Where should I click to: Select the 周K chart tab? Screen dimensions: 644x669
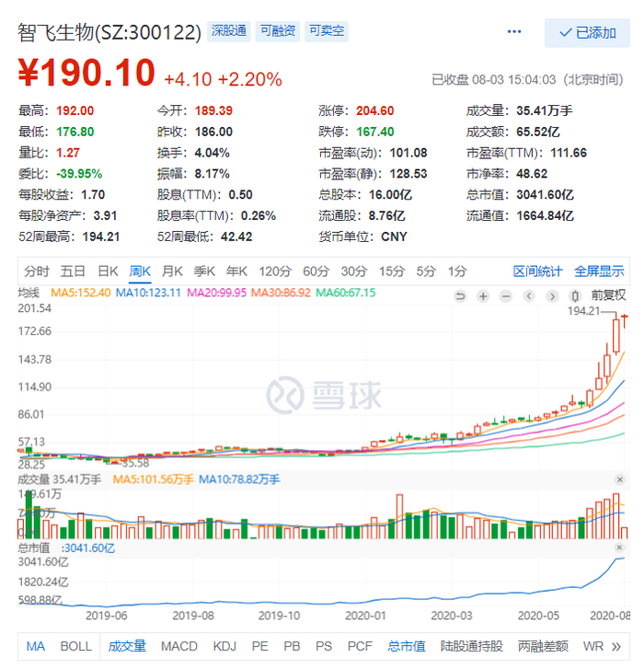pyautogui.click(x=140, y=271)
